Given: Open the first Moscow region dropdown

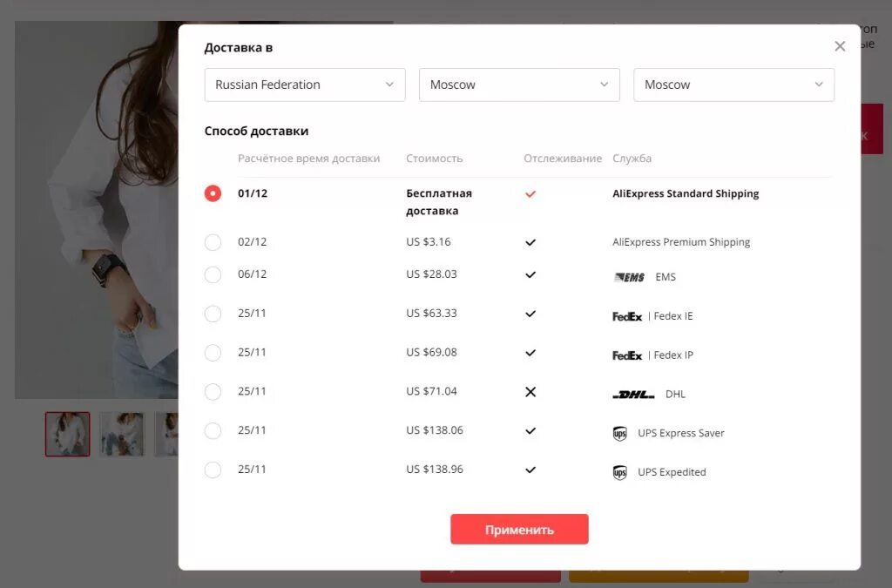Looking at the screenshot, I should [x=519, y=84].
